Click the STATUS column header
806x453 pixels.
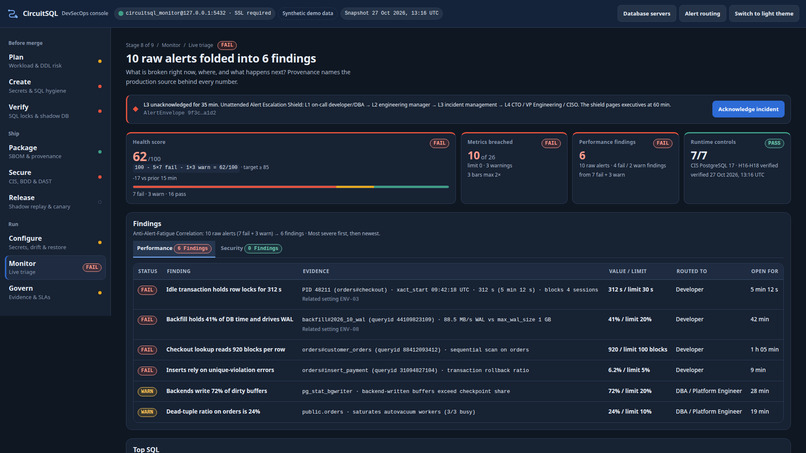click(148, 271)
